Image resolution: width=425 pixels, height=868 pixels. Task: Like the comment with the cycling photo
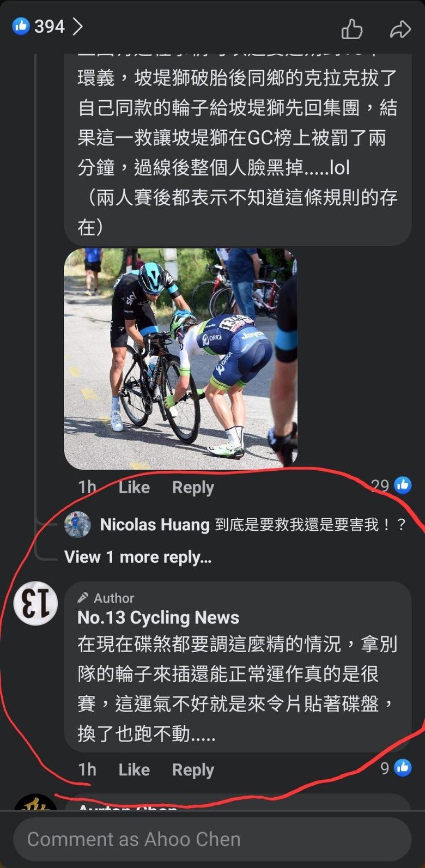[x=134, y=487]
